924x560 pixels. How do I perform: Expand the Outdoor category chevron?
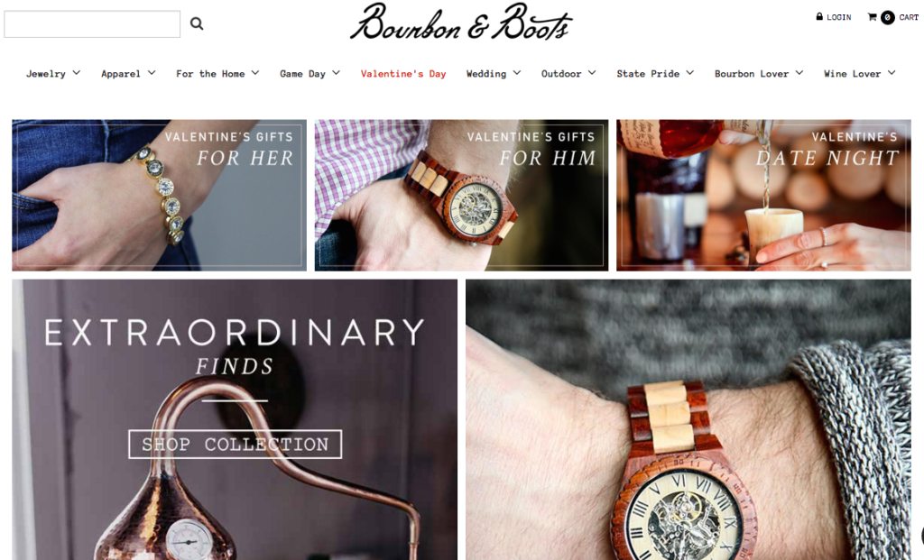pos(592,73)
